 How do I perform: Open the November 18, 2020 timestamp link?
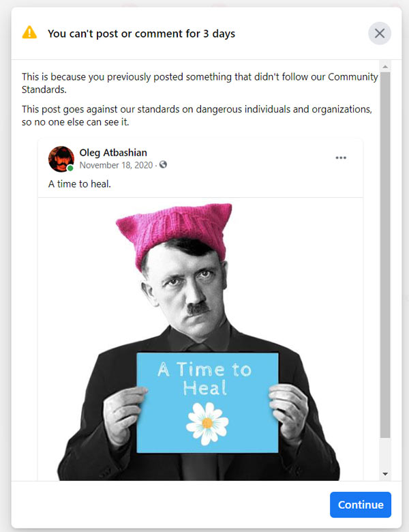tap(116, 165)
